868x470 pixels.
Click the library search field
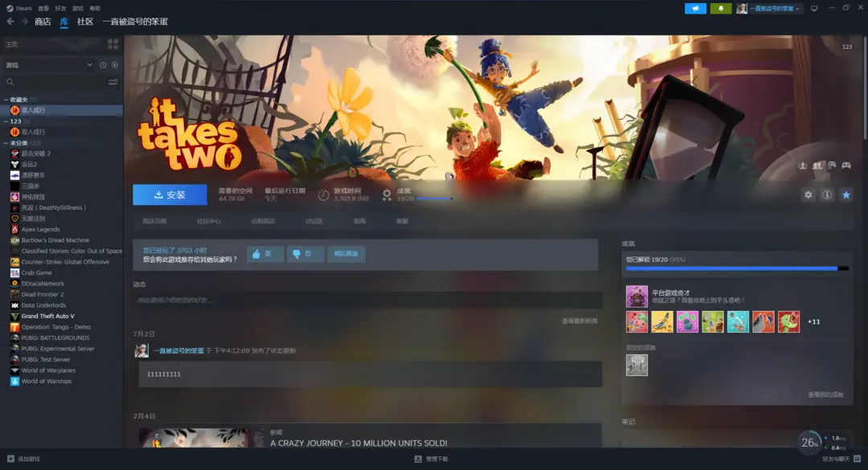(x=55, y=82)
